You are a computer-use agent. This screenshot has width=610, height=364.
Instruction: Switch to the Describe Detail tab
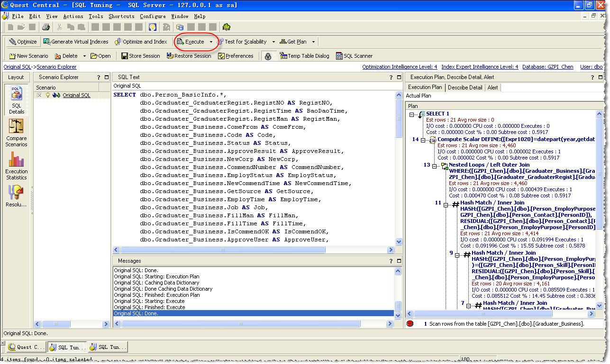click(465, 88)
